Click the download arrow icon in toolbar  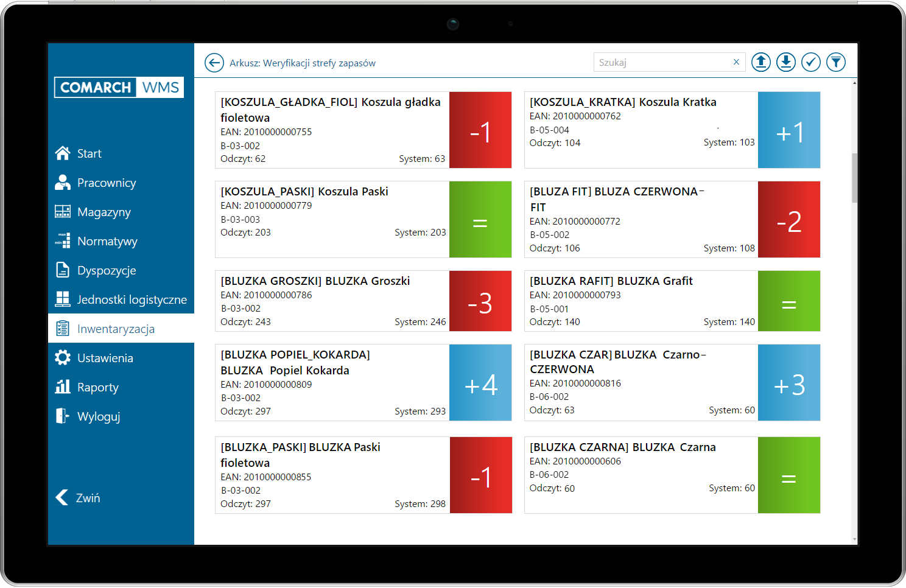785,62
